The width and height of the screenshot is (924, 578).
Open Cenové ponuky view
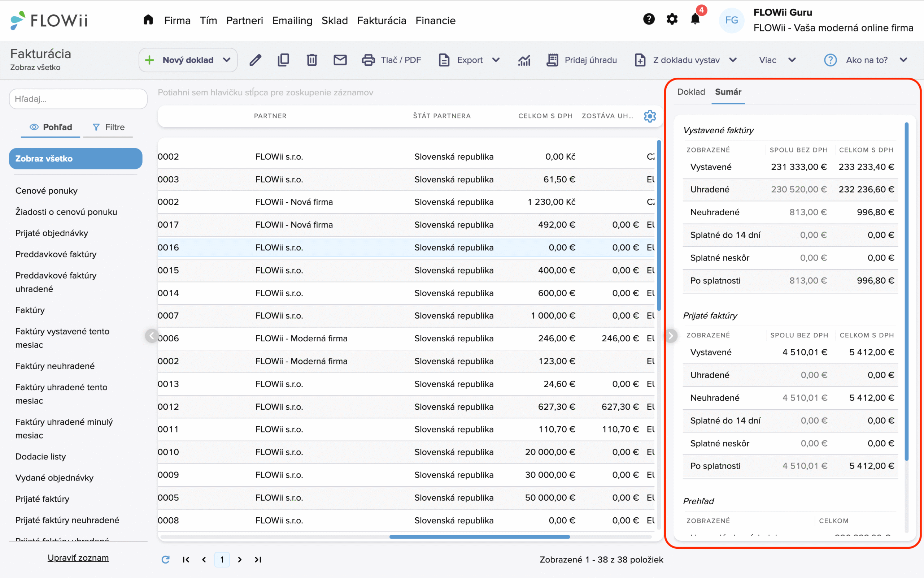tap(46, 190)
